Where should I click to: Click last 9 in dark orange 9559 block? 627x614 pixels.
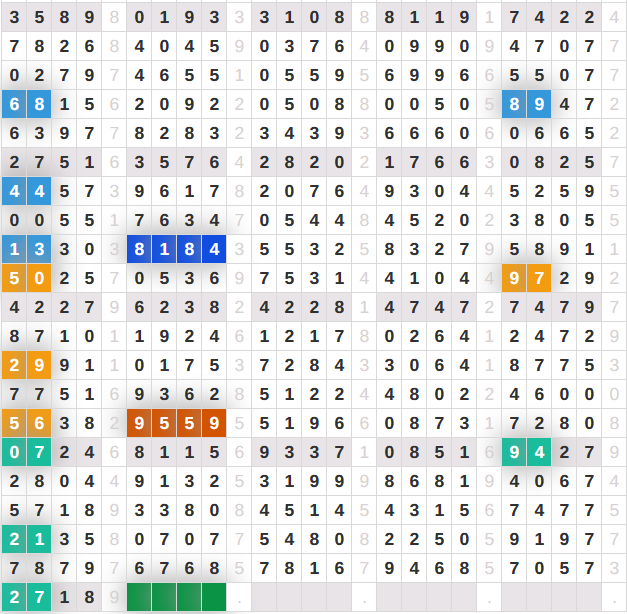[x=214, y=424]
